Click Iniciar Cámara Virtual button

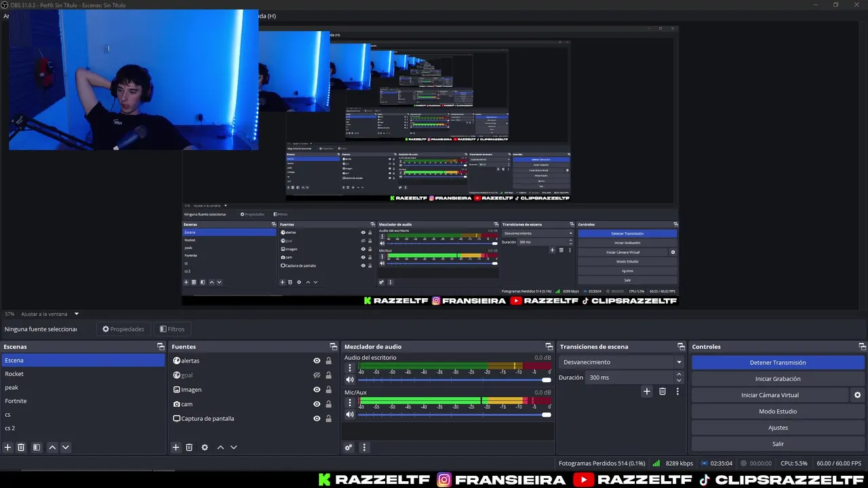pyautogui.click(x=770, y=395)
